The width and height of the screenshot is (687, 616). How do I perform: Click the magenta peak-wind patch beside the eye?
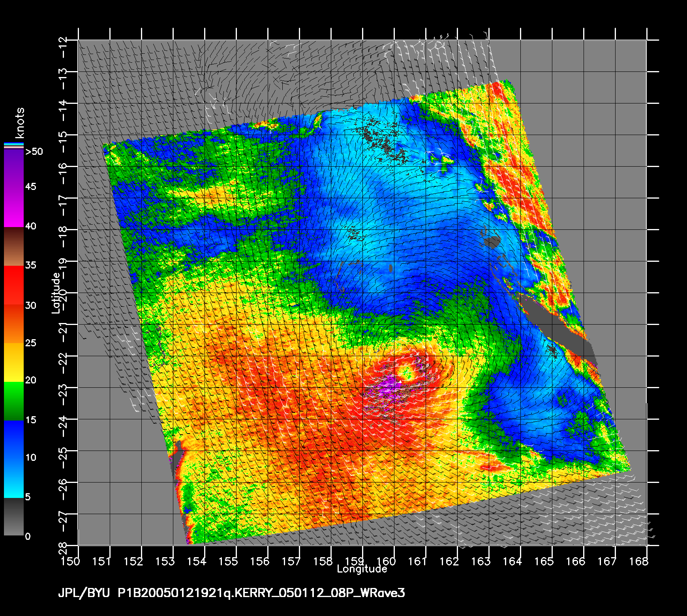(x=389, y=385)
